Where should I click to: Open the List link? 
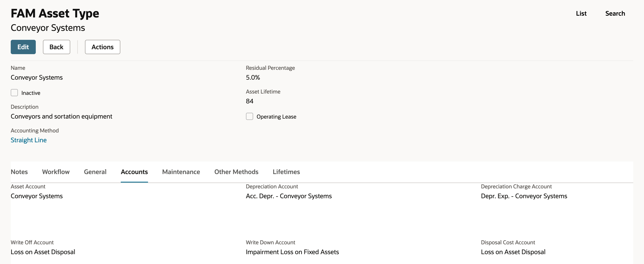581,13
